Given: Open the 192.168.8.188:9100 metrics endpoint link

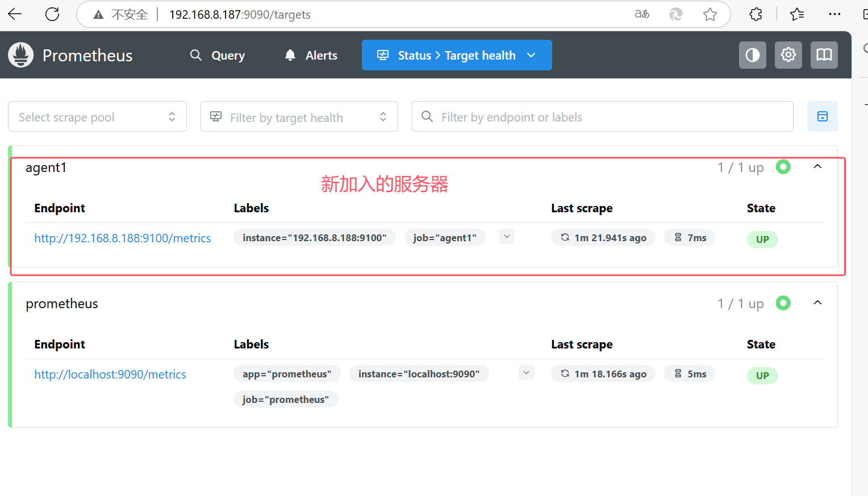Looking at the screenshot, I should click(123, 238).
